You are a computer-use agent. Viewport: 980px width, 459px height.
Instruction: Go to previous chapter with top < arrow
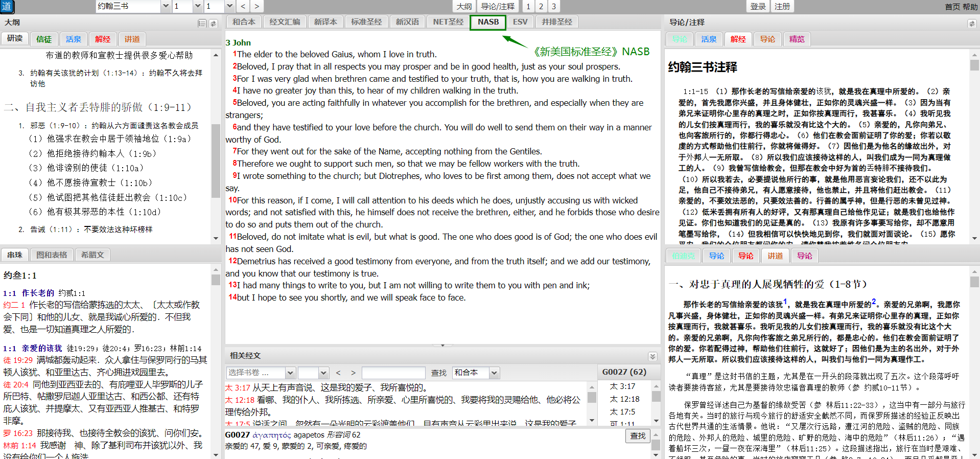tap(243, 7)
